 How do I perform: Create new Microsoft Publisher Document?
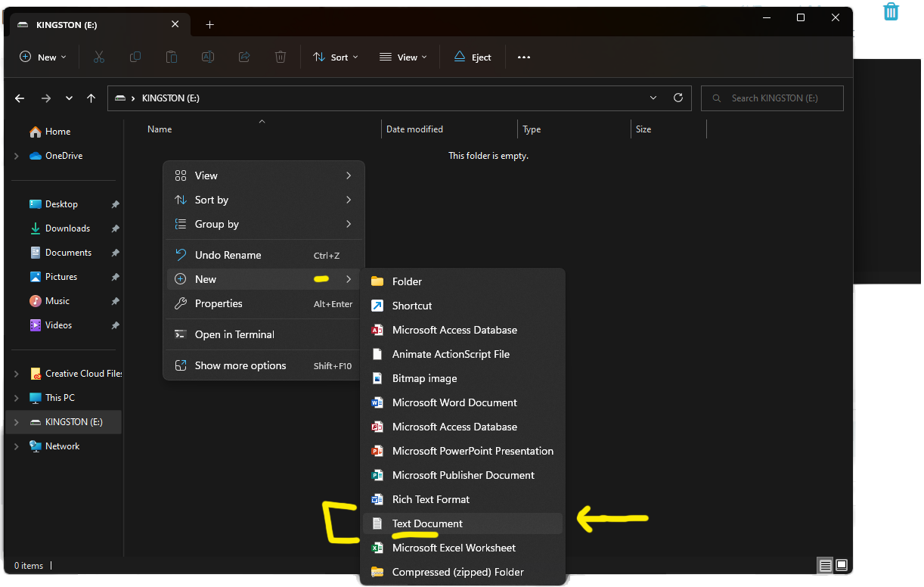coord(463,475)
